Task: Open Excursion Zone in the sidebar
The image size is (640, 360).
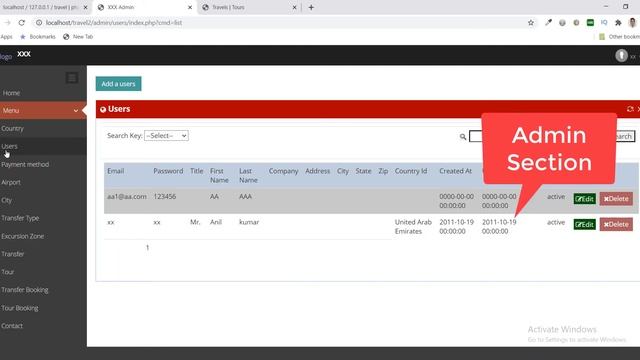Action: point(22,236)
